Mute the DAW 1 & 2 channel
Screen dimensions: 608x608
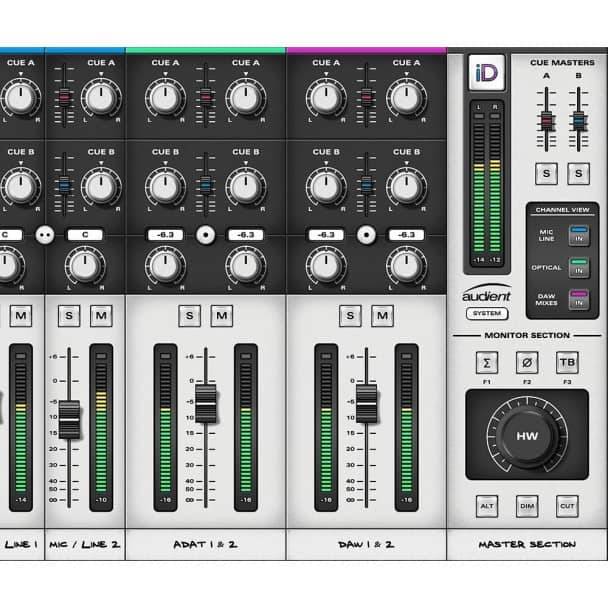click(x=382, y=316)
